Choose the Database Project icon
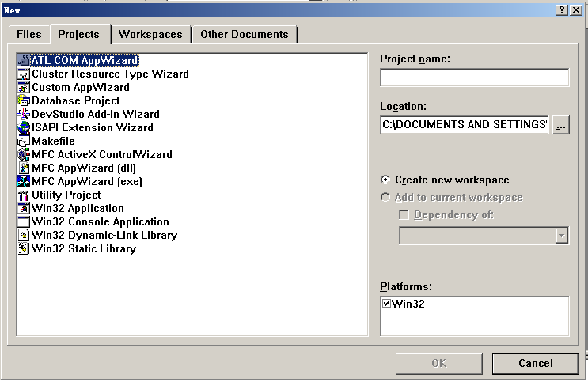This screenshot has width=588, height=382. (24, 101)
